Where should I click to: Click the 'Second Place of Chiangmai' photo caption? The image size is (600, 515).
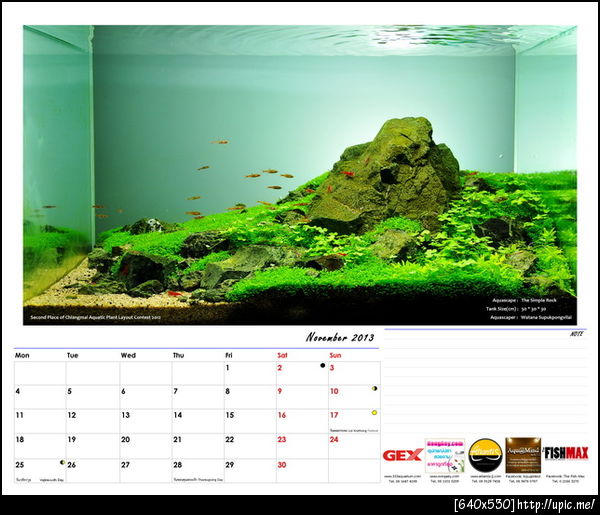point(96,317)
